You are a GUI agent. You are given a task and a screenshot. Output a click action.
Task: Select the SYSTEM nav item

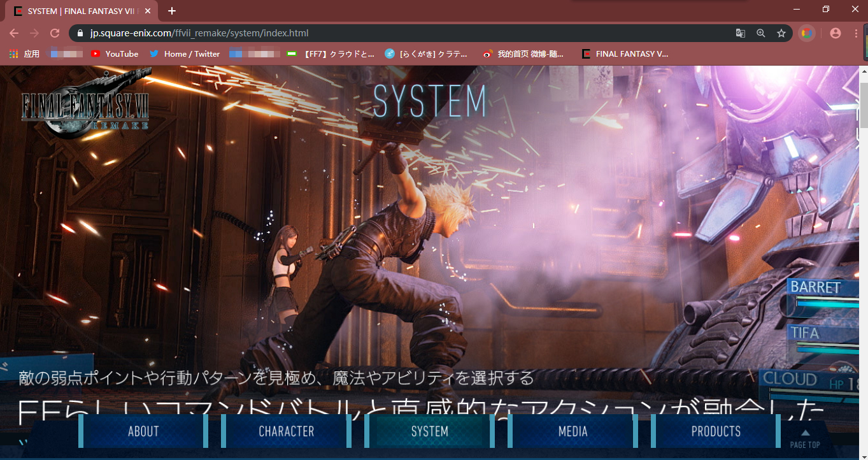coord(430,431)
